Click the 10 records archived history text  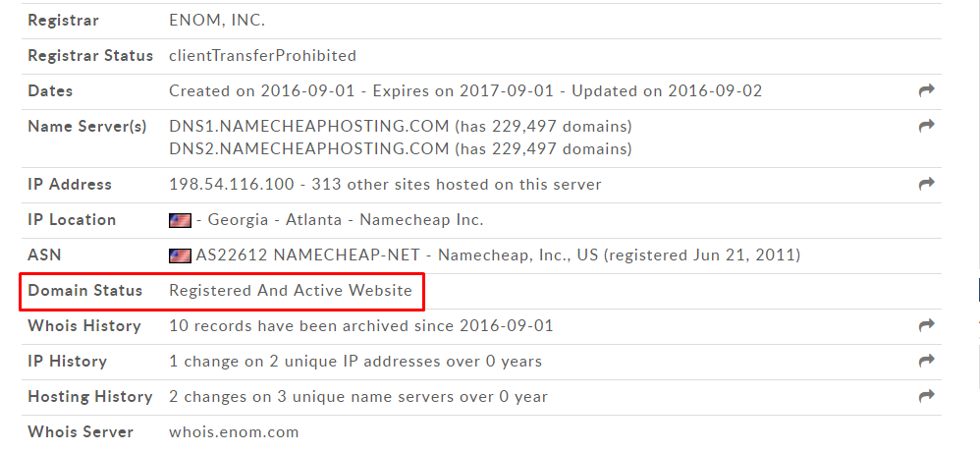(361, 326)
